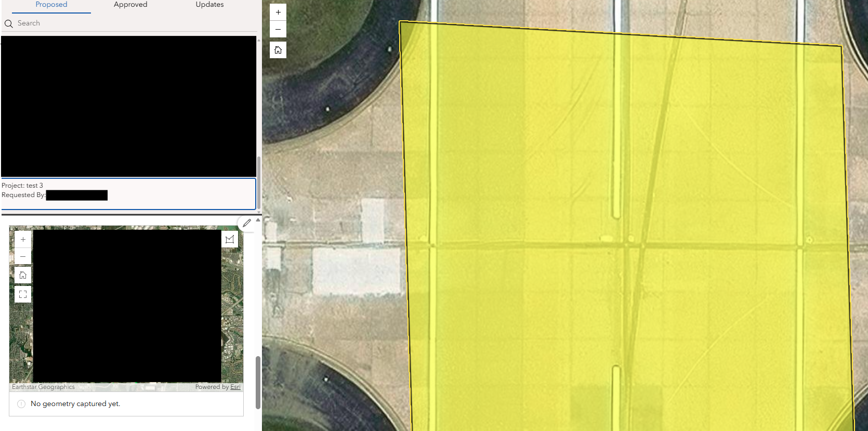Open the Esri attribution link
868x431 pixels.
pos(235,387)
